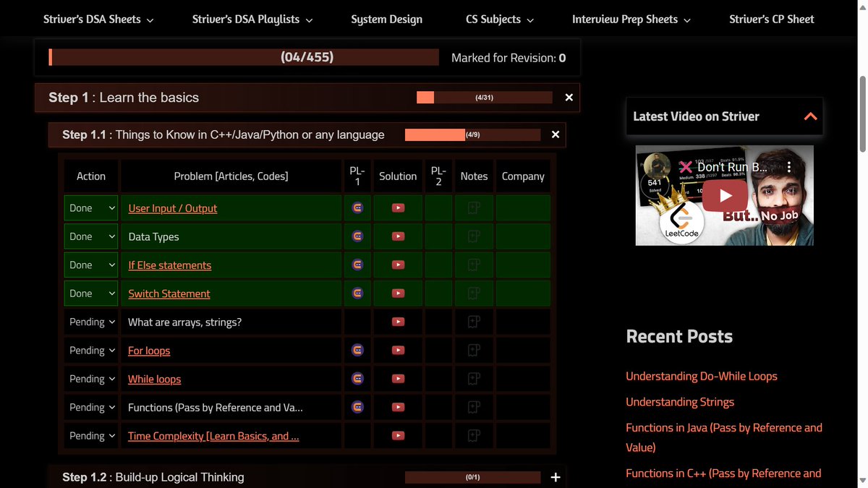Open PL-1 coding icon for User Input / Output

357,207
